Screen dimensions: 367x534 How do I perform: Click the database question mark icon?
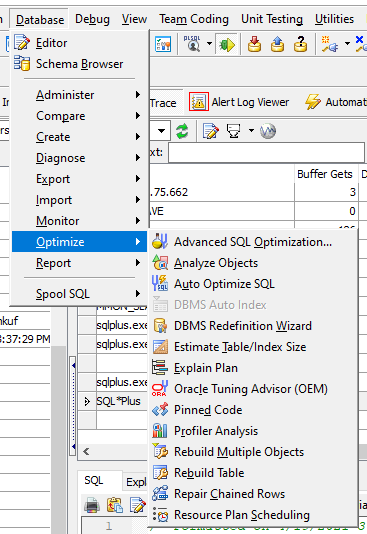click(x=300, y=44)
